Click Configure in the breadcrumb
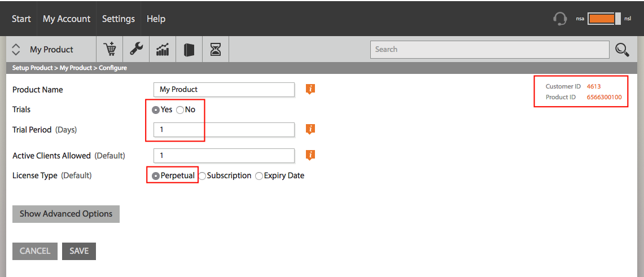Viewport: 644px width, 277px height. 113,68
